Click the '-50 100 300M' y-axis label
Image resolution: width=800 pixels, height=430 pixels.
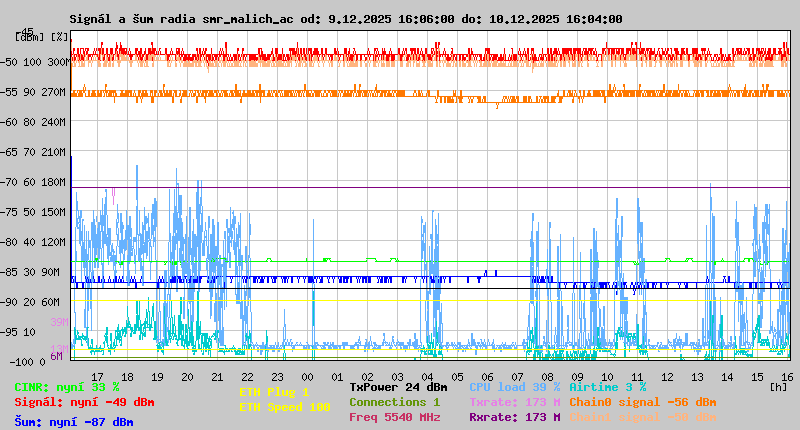point(35,62)
